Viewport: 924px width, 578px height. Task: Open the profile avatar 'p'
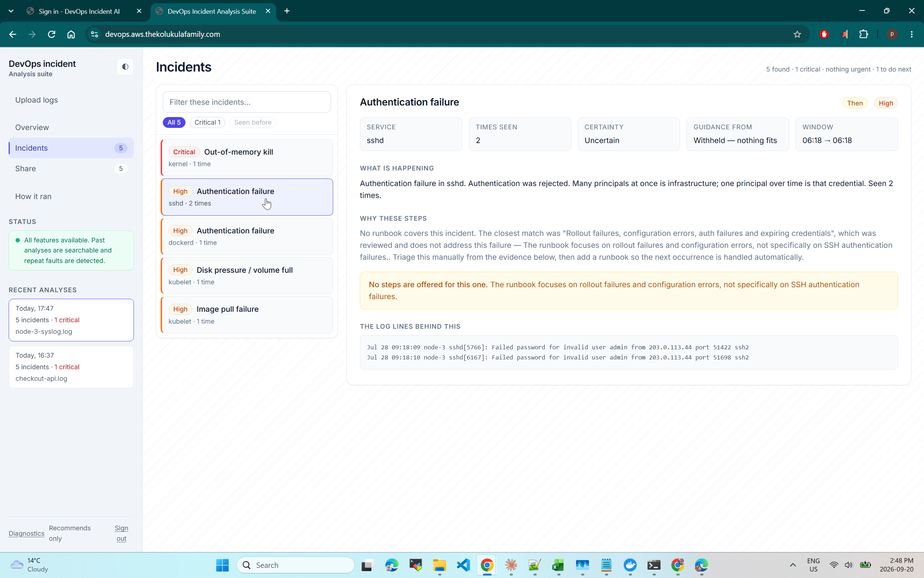click(892, 34)
